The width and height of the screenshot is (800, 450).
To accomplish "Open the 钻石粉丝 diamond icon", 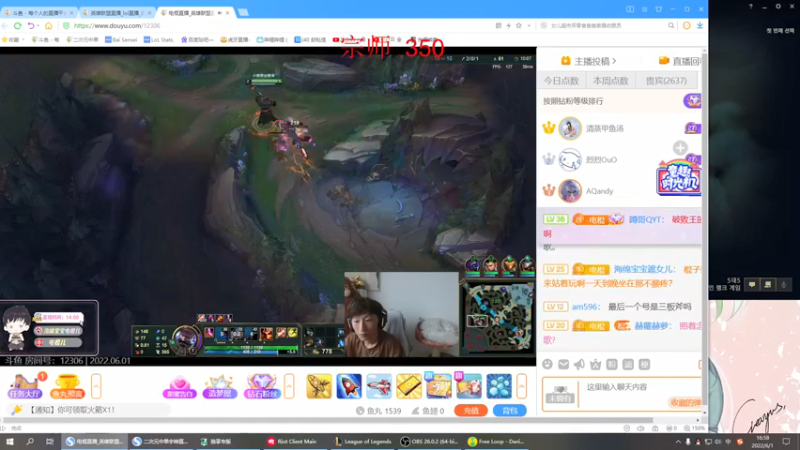I will click(262, 386).
